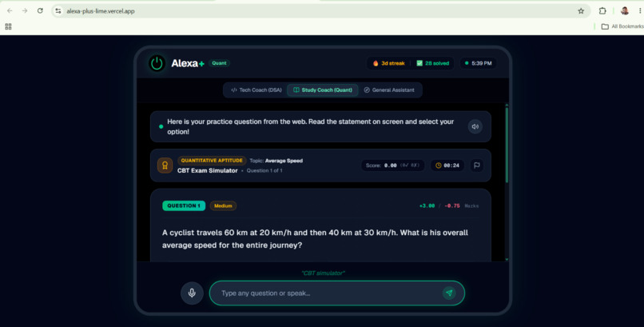Click the Quant mode badge
This screenshot has width=644, height=327.
coord(219,63)
